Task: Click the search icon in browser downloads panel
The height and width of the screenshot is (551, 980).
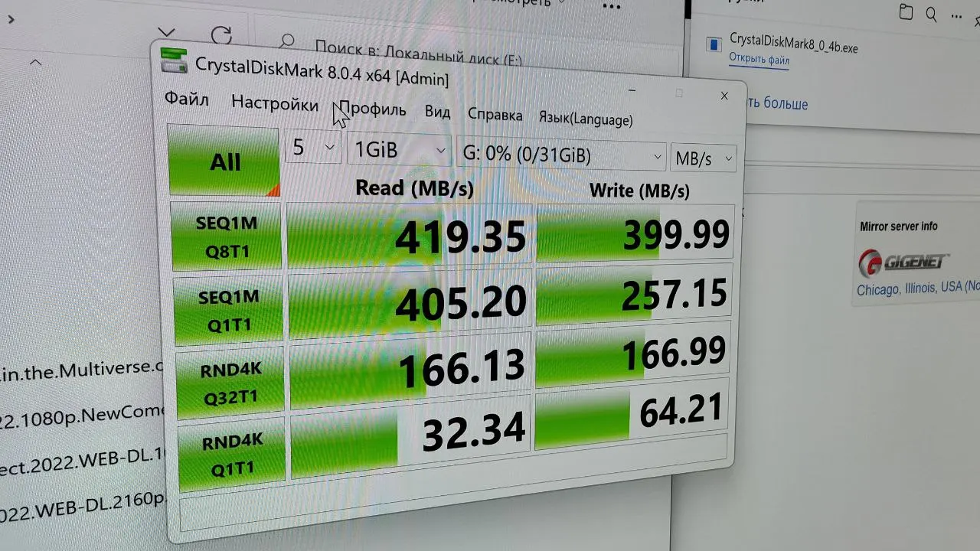Action: [931, 14]
